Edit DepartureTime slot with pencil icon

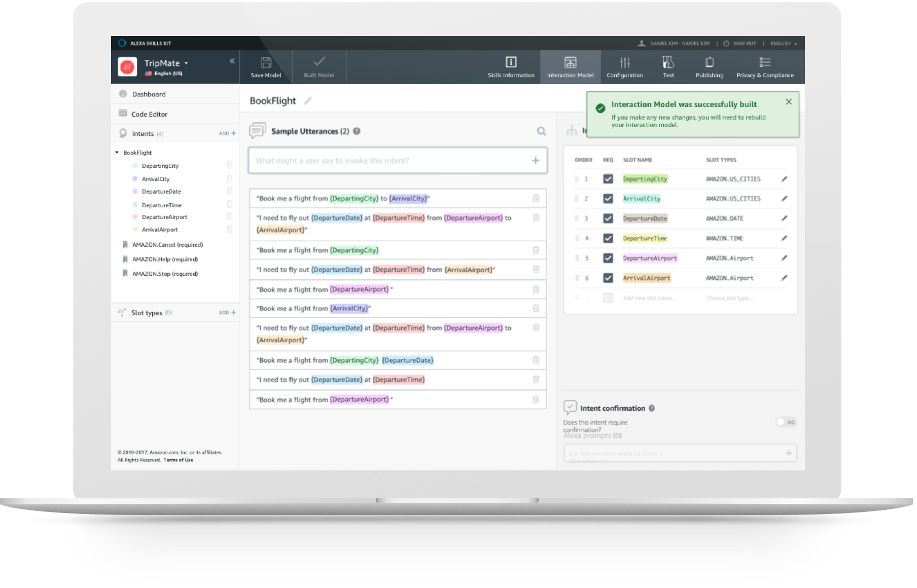(x=784, y=238)
